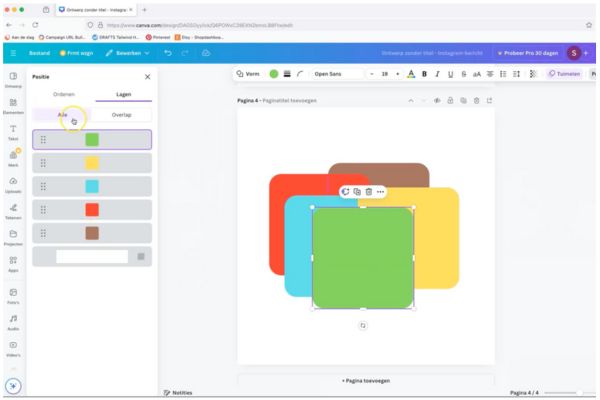
Task: Switch to the Ordenen tab
Action: [x=64, y=94]
